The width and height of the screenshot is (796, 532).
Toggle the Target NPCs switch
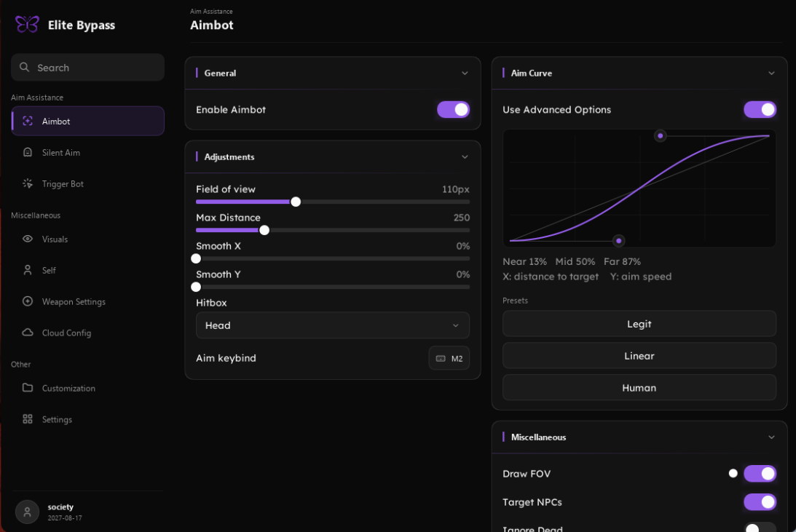(x=760, y=502)
